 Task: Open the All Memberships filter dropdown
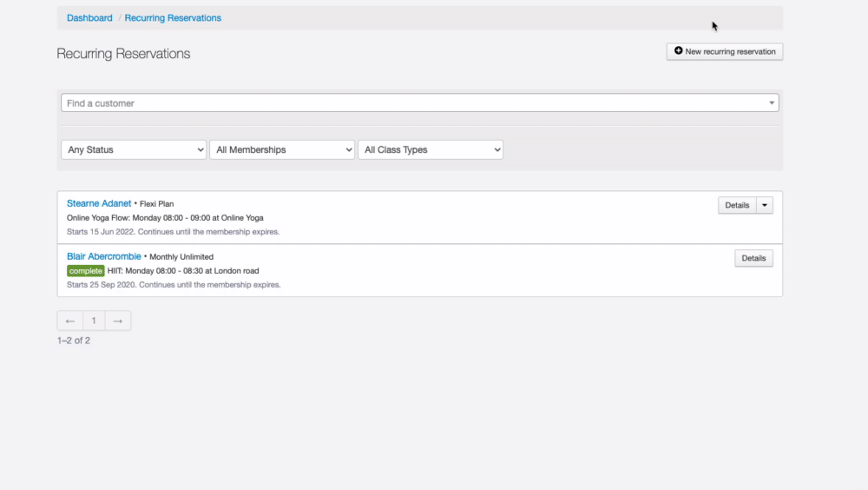[x=282, y=149]
